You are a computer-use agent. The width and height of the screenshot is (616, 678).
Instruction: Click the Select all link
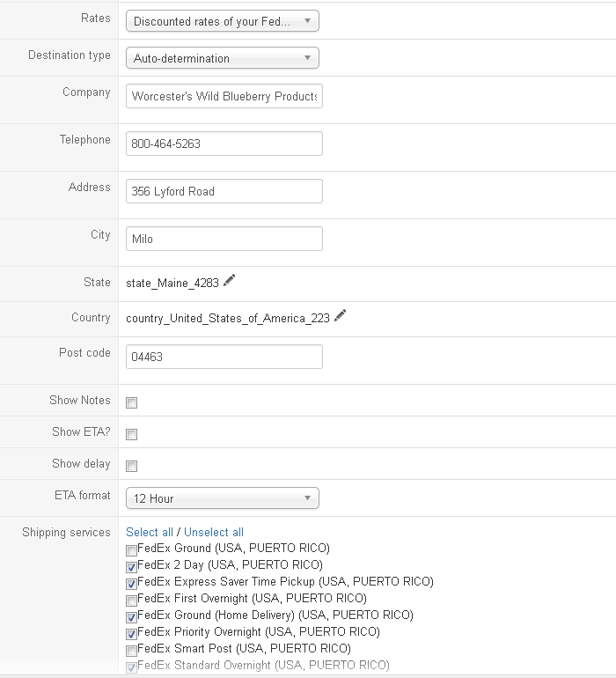click(x=150, y=533)
